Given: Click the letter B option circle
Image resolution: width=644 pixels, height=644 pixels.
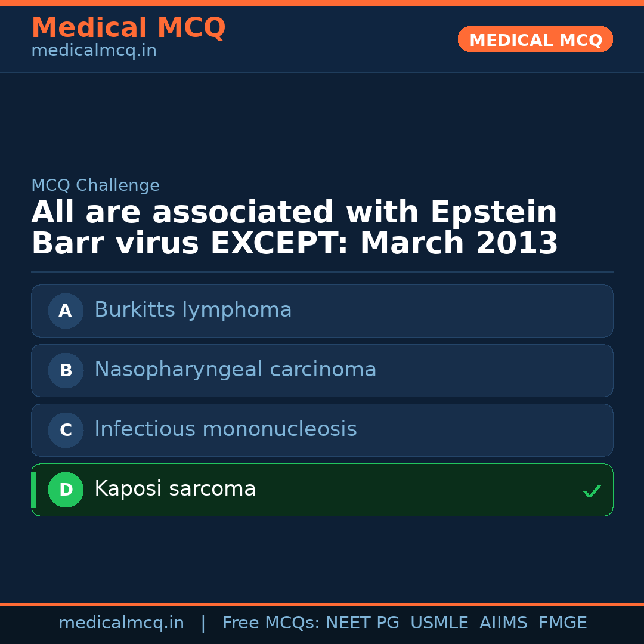Looking at the screenshot, I should point(66,370).
